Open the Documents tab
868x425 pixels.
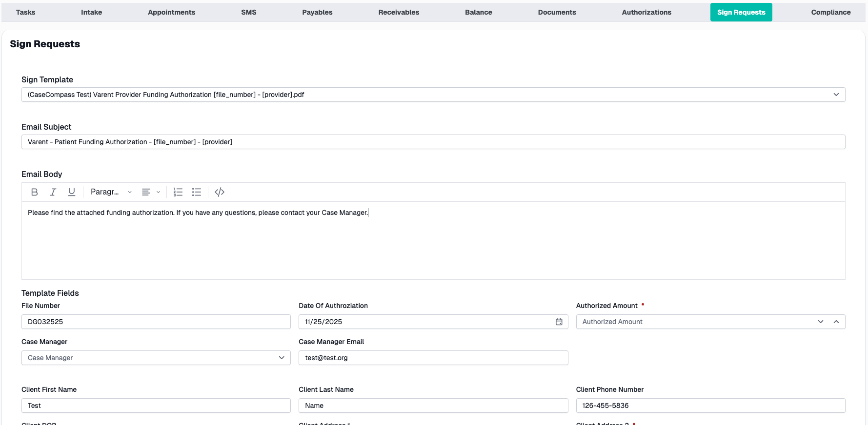point(557,12)
